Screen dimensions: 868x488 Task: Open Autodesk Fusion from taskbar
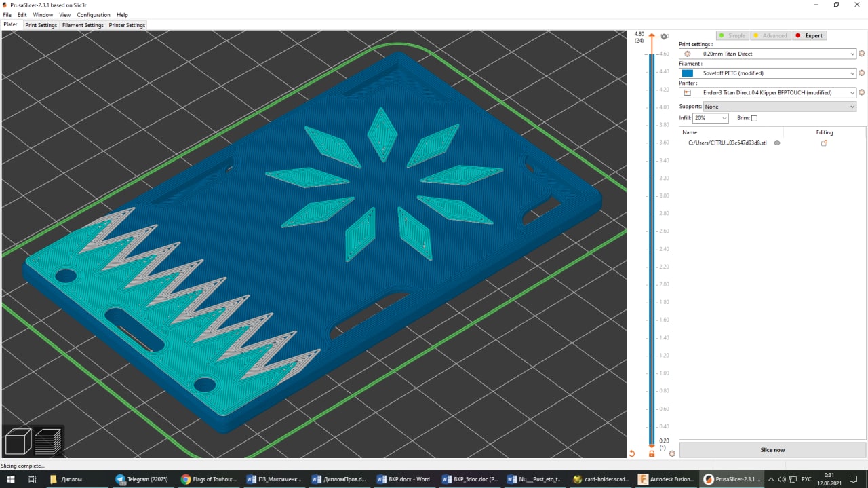(x=667, y=479)
